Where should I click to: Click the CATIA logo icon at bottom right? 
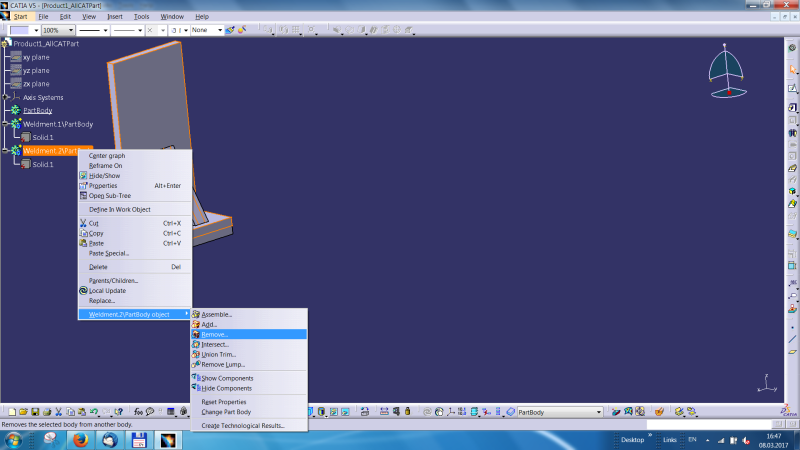(x=788, y=411)
